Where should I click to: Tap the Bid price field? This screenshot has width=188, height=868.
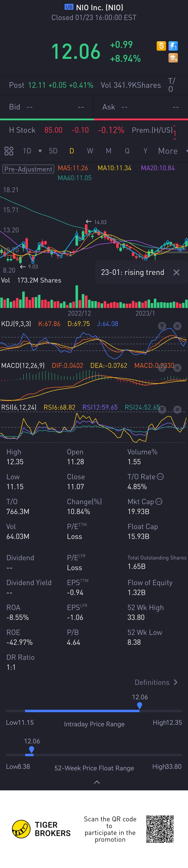[x=46, y=107]
